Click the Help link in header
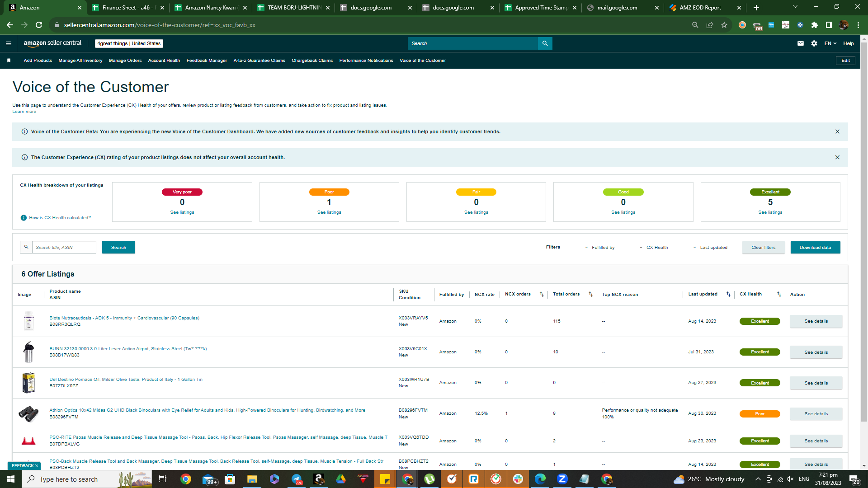 [848, 43]
